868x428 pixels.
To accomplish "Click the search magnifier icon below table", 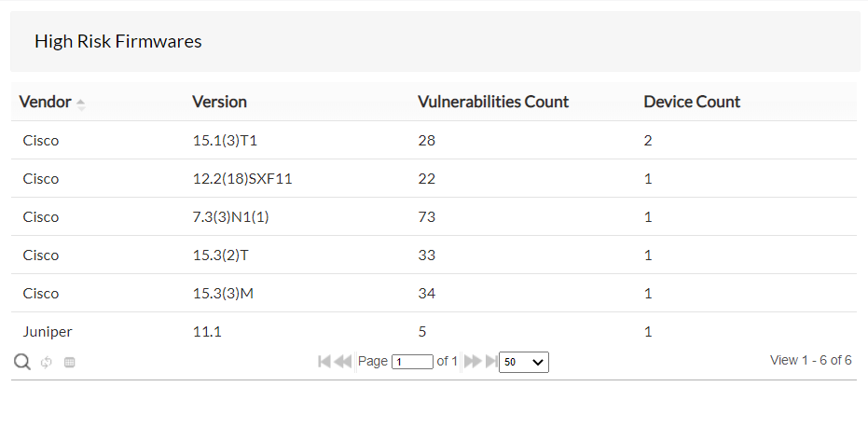I will click(x=21, y=362).
